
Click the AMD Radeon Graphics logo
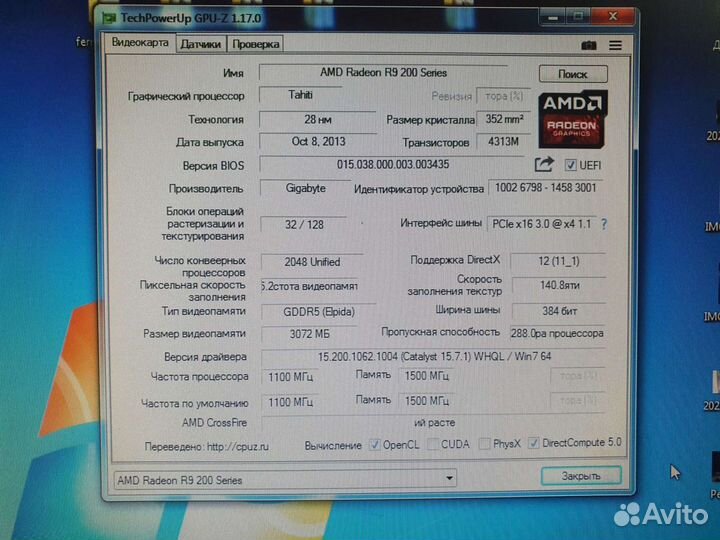[573, 119]
